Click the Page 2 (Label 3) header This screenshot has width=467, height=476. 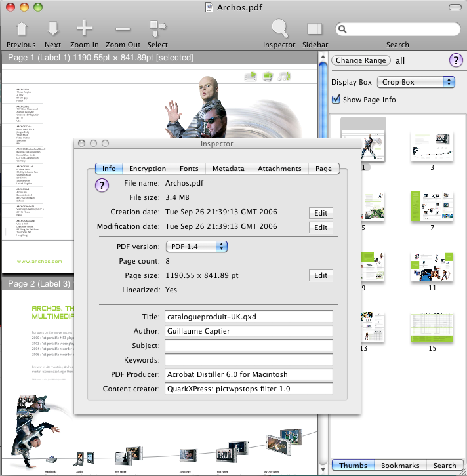38,283
